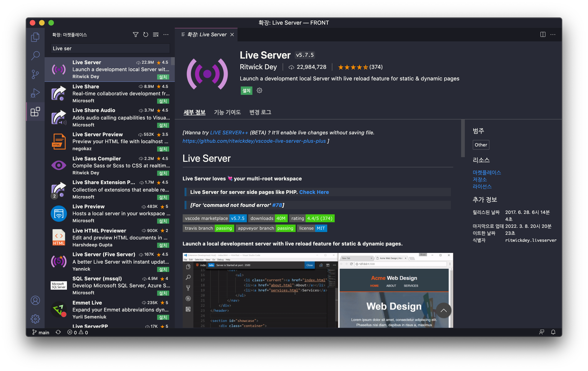The height and width of the screenshot is (371, 588).
Task: Click the split editor right icon
Action: point(543,34)
